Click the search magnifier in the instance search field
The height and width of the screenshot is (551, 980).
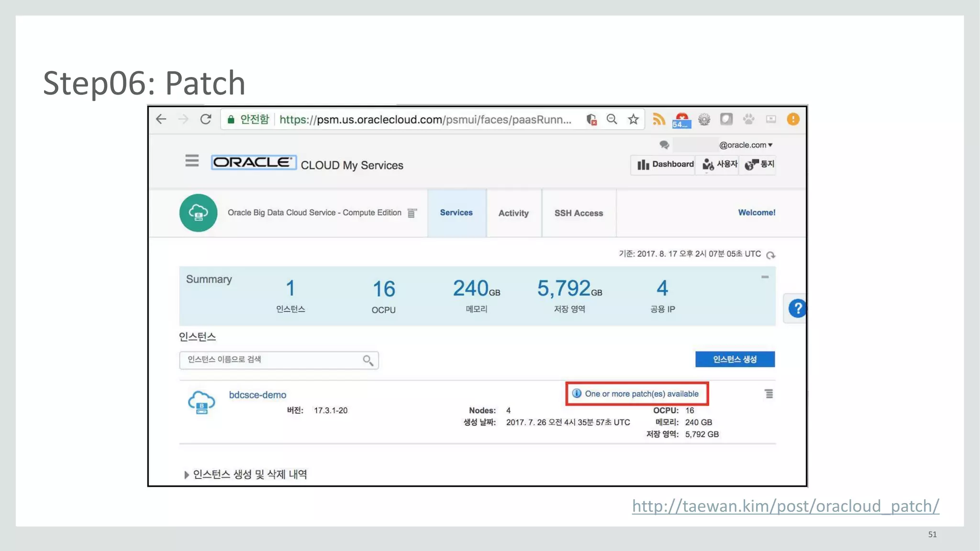(x=367, y=360)
